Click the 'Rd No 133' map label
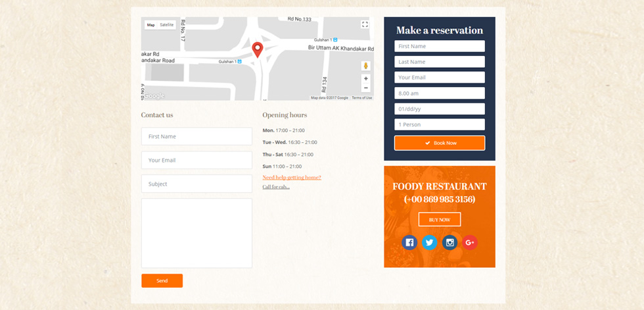644x310 pixels. 300,19
